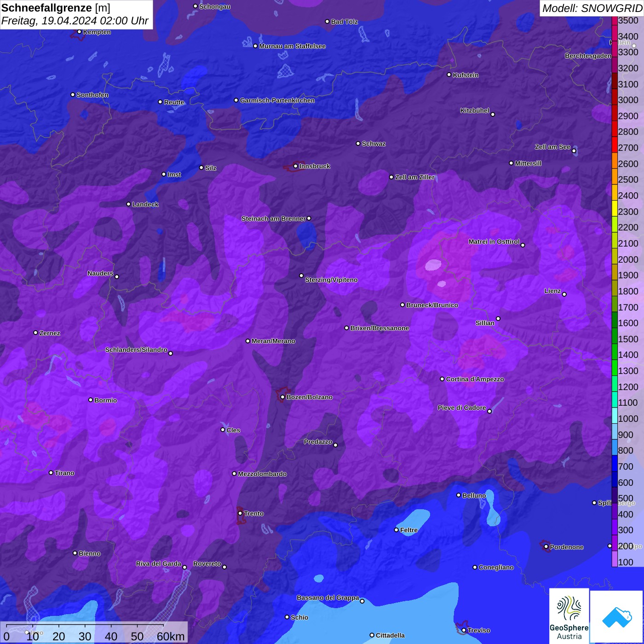Click the yellow legend swatch near 2300
The width and height of the screenshot is (644, 644).
point(615,208)
